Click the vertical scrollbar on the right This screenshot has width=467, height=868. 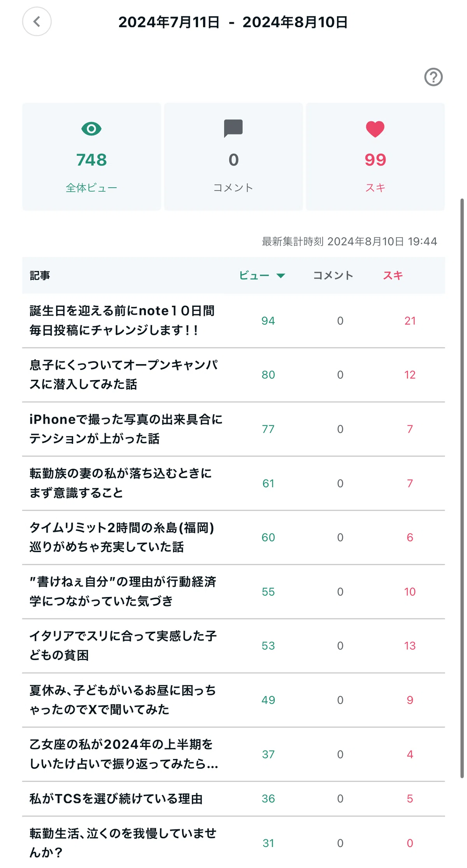pyautogui.click(x=462, y=488)
